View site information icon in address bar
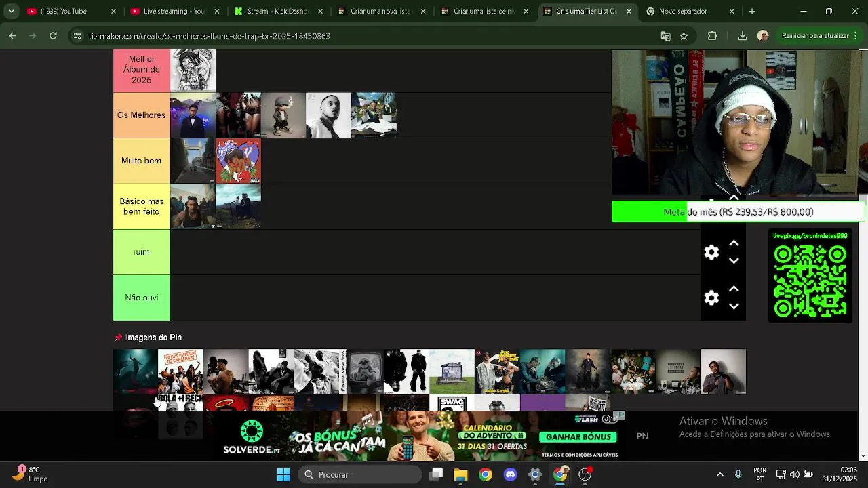The width and height of the screenshot is (868, 488). coord(77,36)
